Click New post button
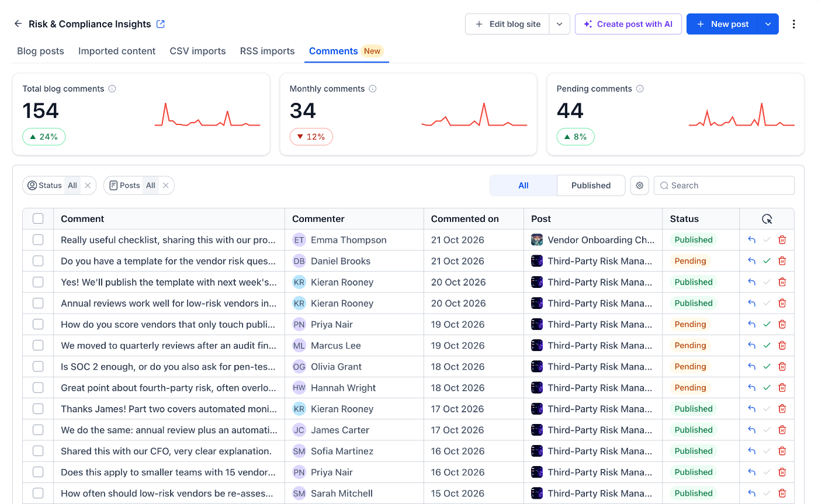Viewport: 818px width, 504px height. (x=722, y=24)
